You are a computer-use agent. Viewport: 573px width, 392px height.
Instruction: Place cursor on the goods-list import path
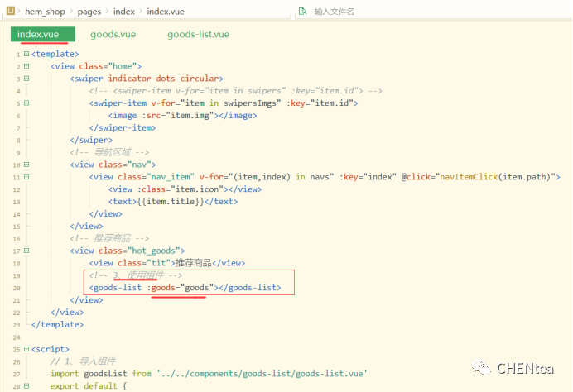coord(272,374)
